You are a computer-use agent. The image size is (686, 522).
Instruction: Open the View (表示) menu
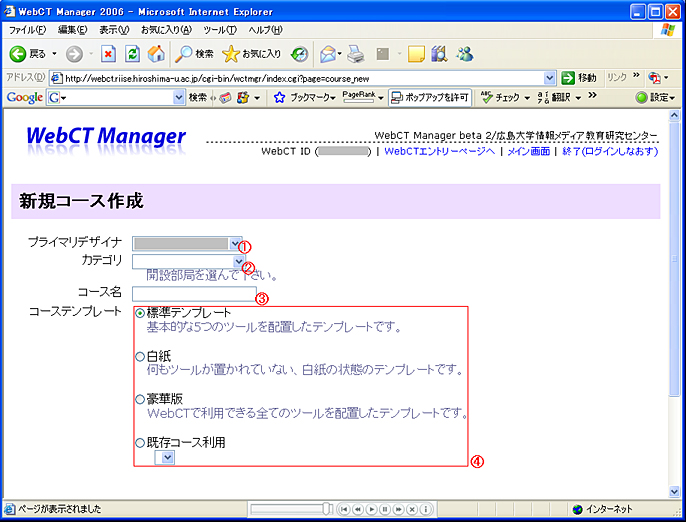click(x=114, y=30)
